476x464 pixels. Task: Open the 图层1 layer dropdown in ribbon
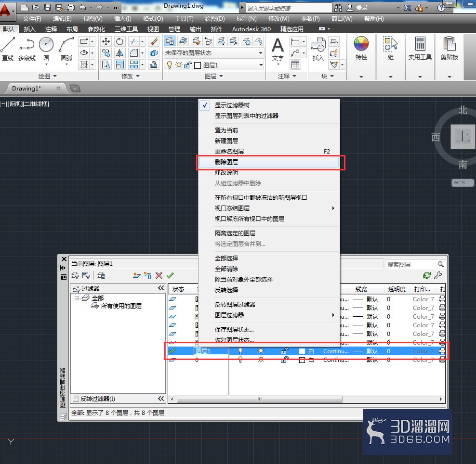tap(214, 65)
